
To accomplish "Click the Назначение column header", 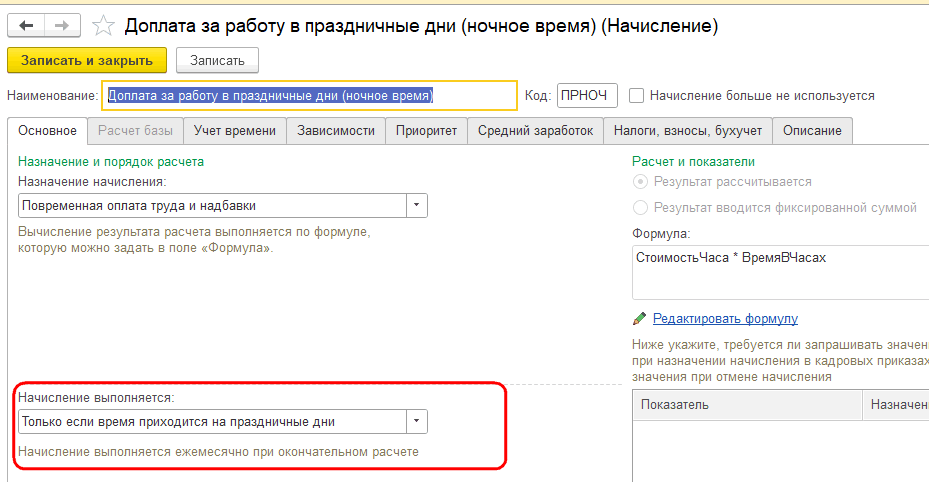I will [896, 405].
